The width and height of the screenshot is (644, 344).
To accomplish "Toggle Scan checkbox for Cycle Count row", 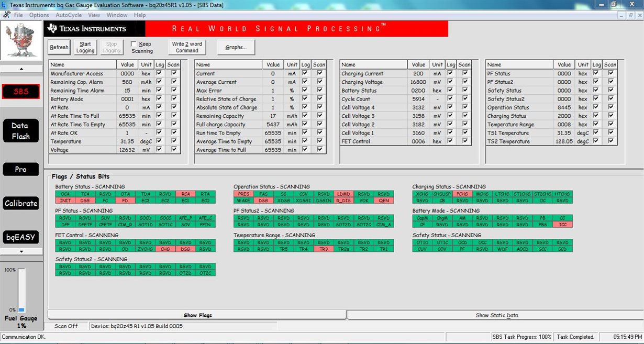I will tap(464, 99).
